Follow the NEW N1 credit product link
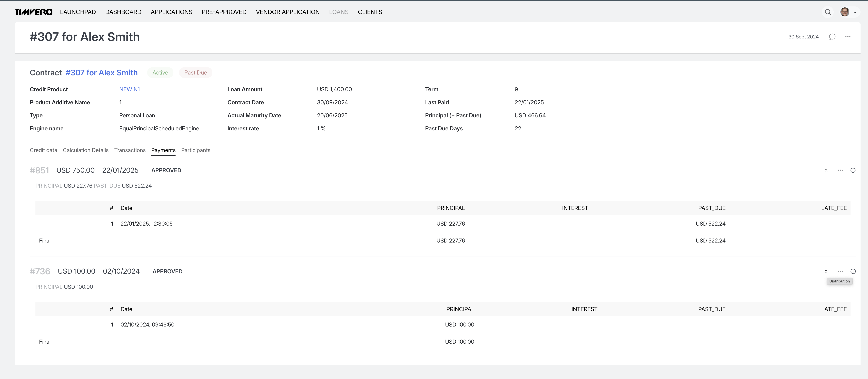The width and height of the screenshot is (868, 379). point(129,89)
